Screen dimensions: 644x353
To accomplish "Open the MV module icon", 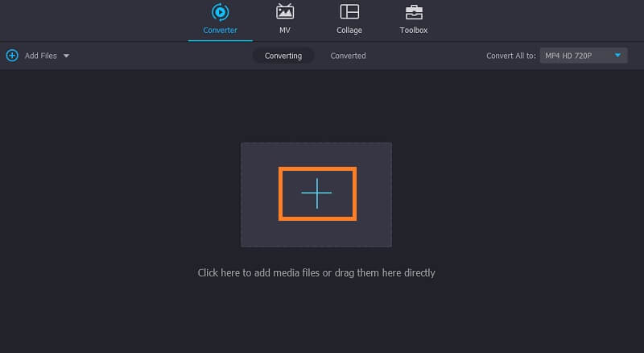I will click(x=284, y=12).
